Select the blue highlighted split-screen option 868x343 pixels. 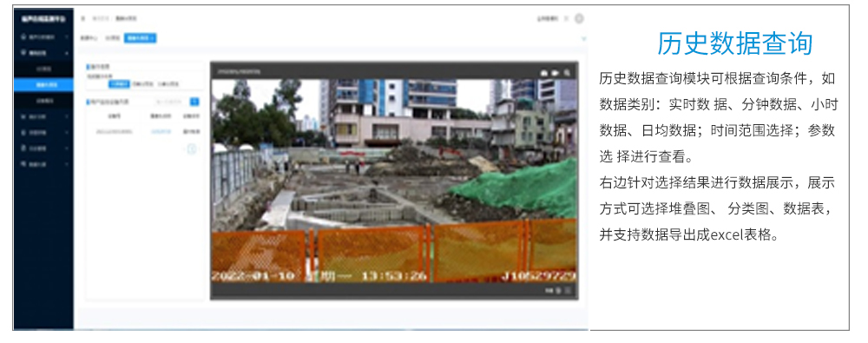pos(119,84)
